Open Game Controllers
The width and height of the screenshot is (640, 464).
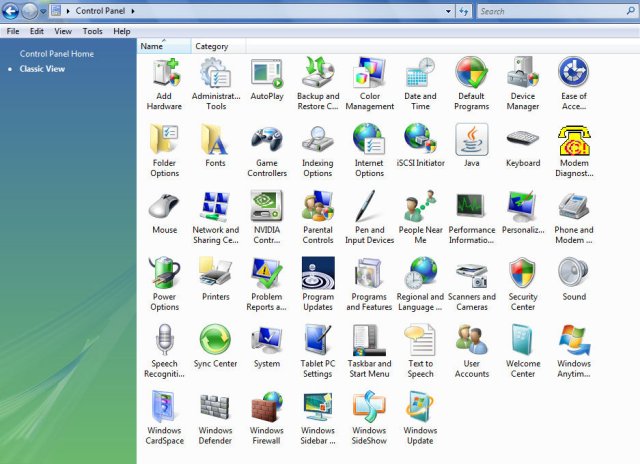267,151
